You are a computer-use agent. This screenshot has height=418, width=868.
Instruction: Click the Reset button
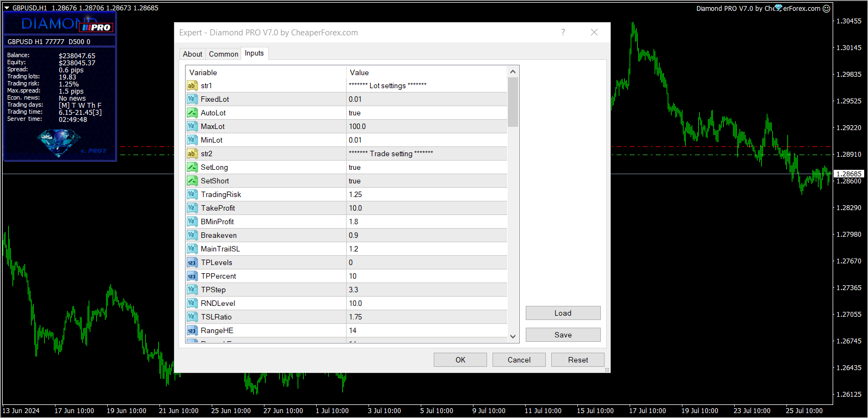point(578,360)
